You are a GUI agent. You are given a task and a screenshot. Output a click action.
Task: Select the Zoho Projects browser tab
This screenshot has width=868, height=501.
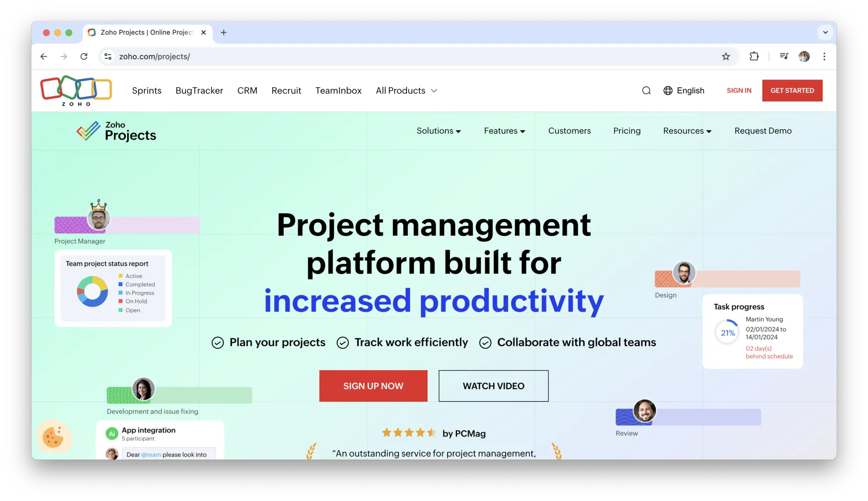148,32
